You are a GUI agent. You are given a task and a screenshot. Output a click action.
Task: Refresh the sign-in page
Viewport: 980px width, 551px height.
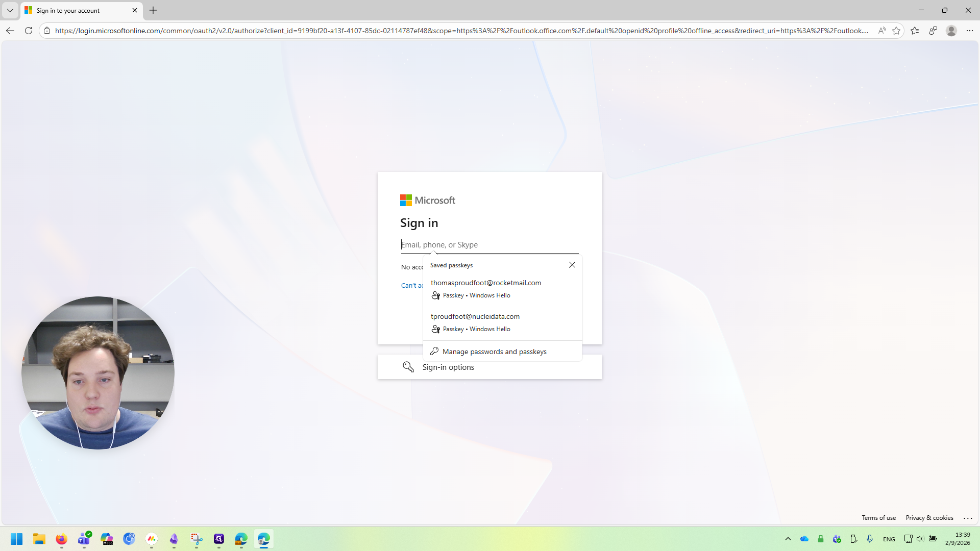29,31
